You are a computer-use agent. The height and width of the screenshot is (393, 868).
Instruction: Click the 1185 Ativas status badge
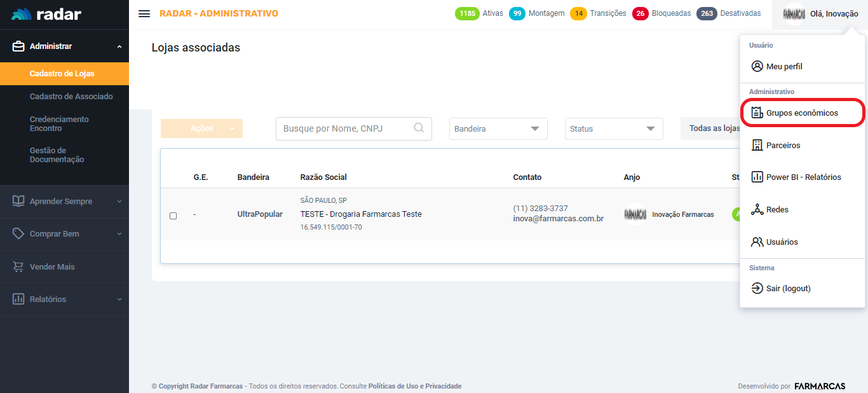[x=479, y=13]
